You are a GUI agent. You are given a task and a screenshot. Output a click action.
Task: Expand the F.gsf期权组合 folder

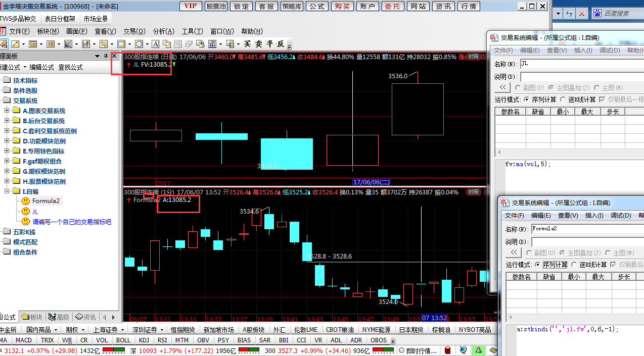[x=7, y=161]
